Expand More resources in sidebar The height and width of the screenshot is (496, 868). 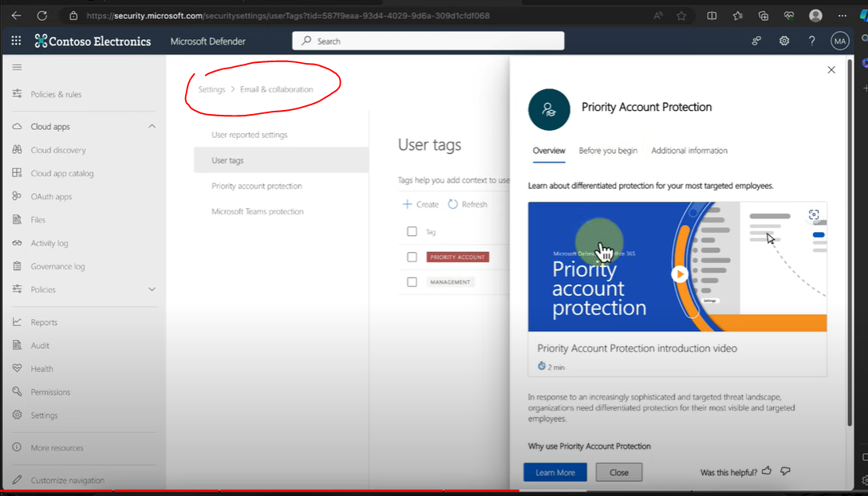(x=57, y=448)
